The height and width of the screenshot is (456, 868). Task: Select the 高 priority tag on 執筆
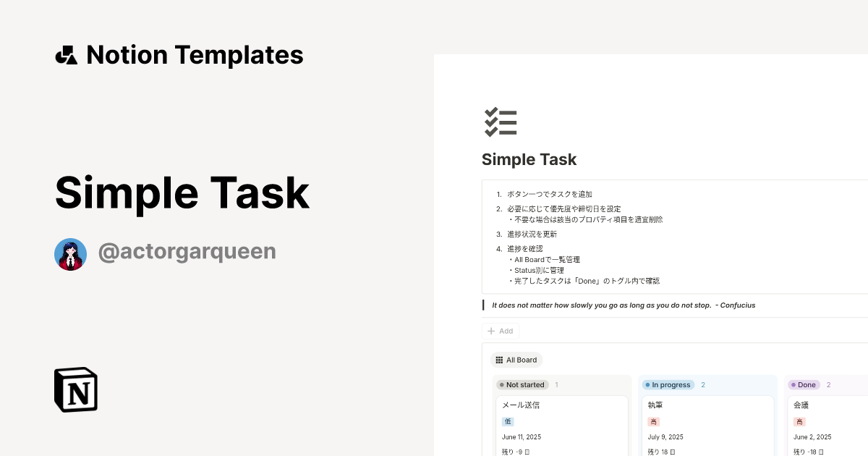click(654, 421)
